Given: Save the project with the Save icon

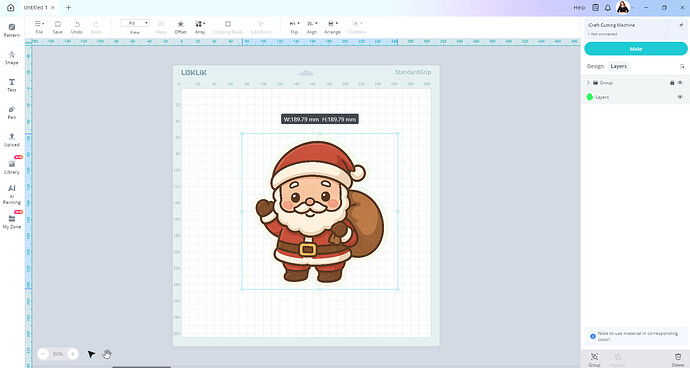Looking at the screenshot, I should pos(58,27).
